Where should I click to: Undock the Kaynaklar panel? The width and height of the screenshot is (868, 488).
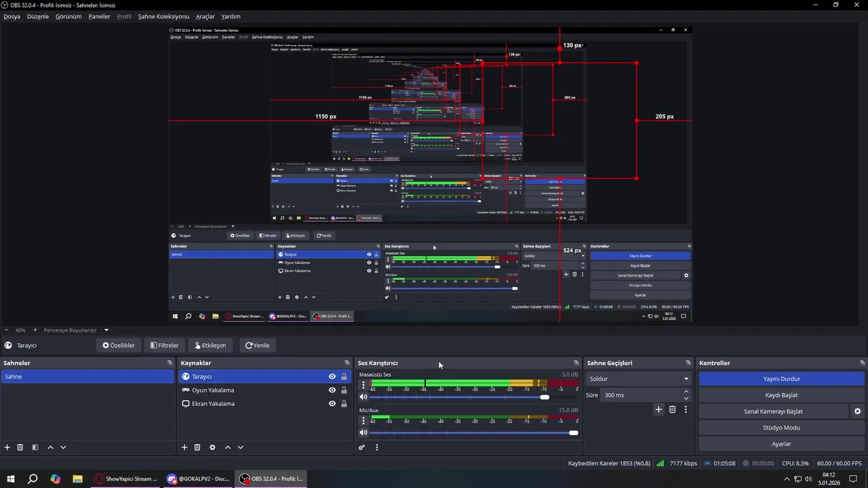(347, 363)
